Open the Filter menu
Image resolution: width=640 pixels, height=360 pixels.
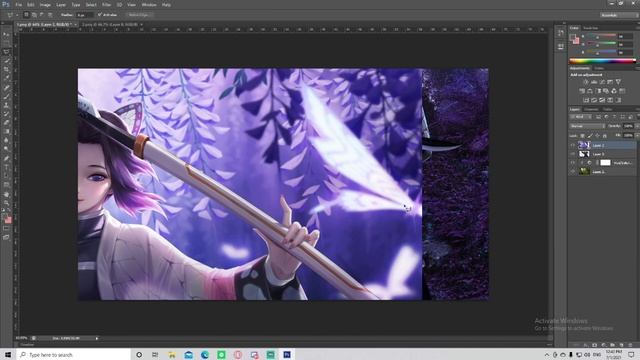click(x=106, y=5)
